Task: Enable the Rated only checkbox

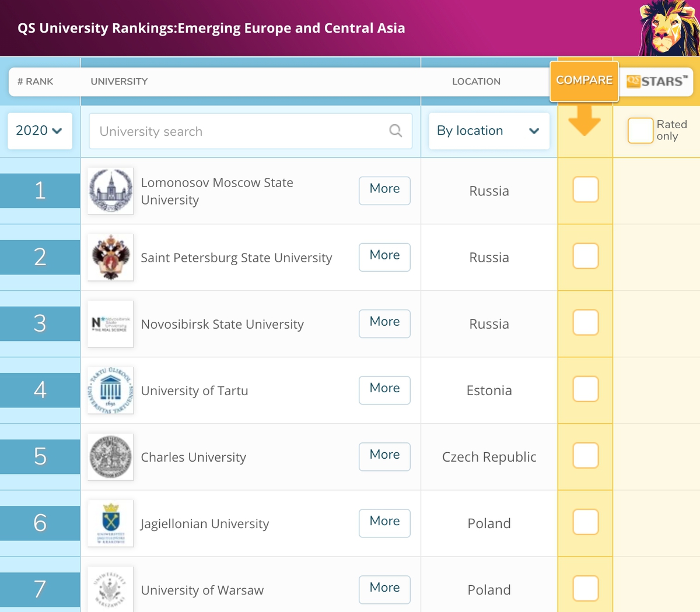Action: pos(640,131)
